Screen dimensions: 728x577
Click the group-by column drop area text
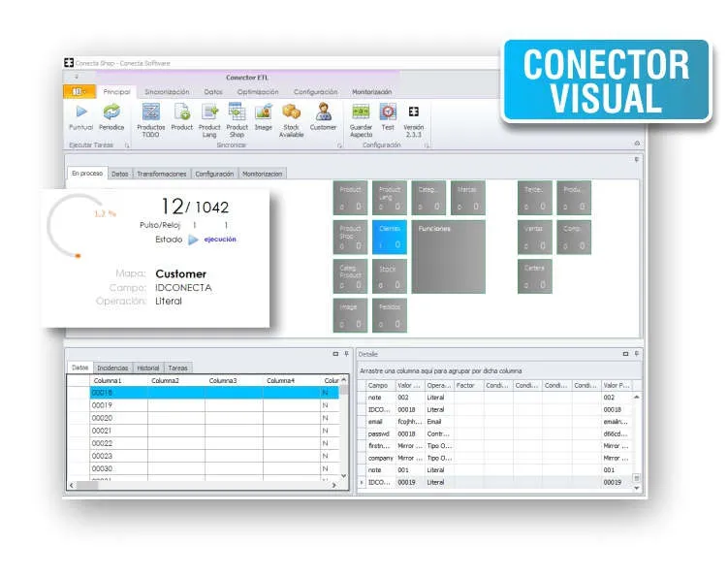pos(441,371)
